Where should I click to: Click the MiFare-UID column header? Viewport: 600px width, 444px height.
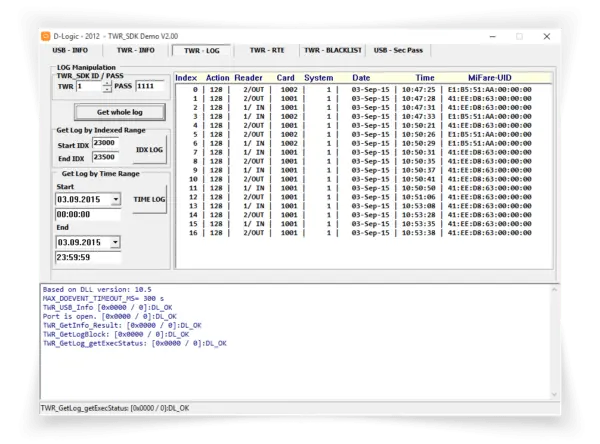489,78
